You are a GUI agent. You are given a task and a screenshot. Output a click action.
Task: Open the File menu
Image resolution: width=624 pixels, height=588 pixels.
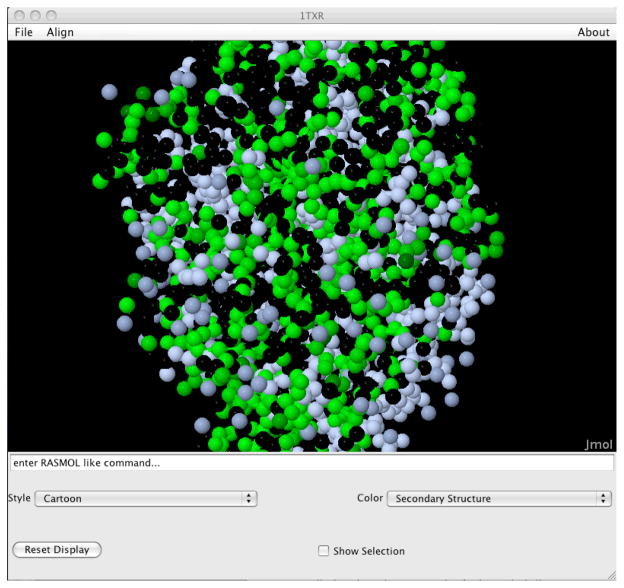coord(23,32)
